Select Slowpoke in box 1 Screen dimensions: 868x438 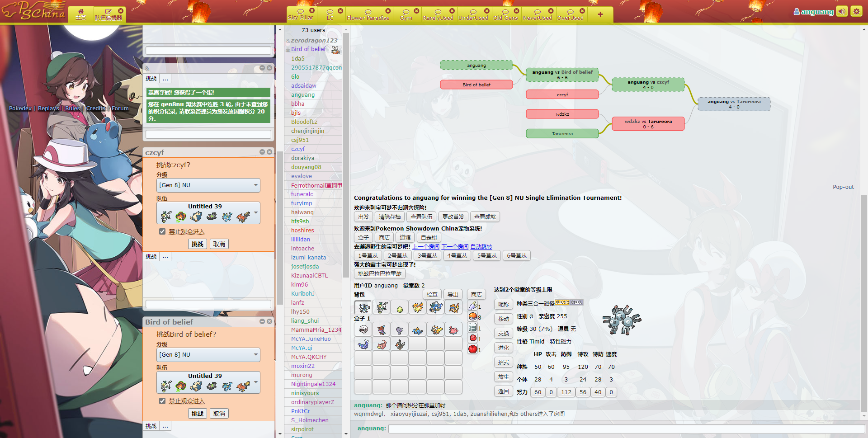(382, 344)
